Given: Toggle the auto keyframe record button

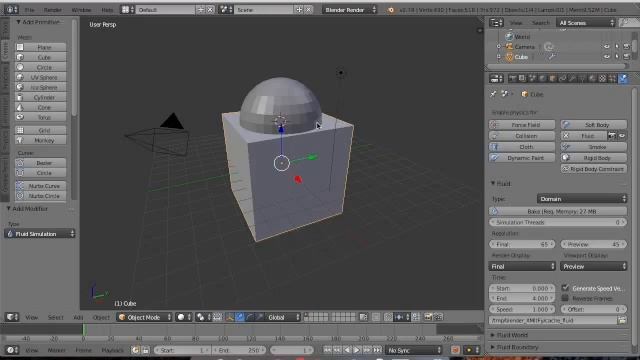Looking at the screenshot, I should pos(456,350).
